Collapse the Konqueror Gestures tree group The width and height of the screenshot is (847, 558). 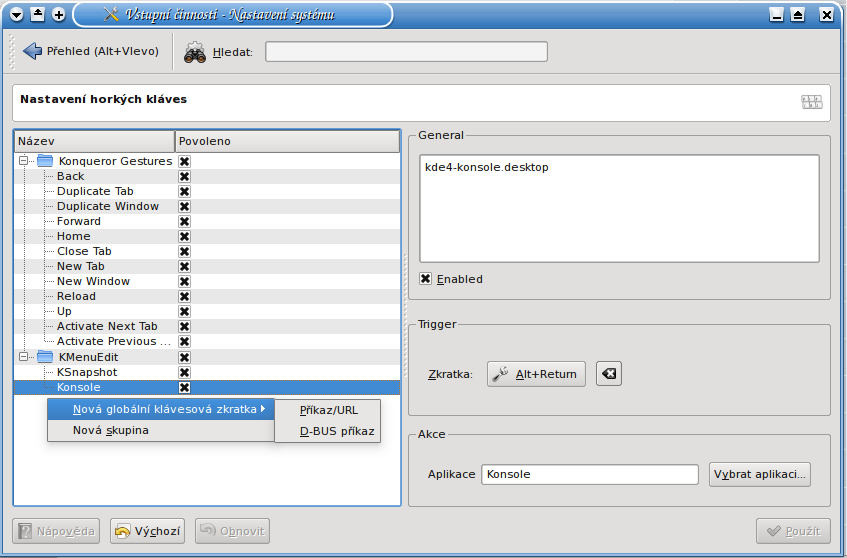23,161
